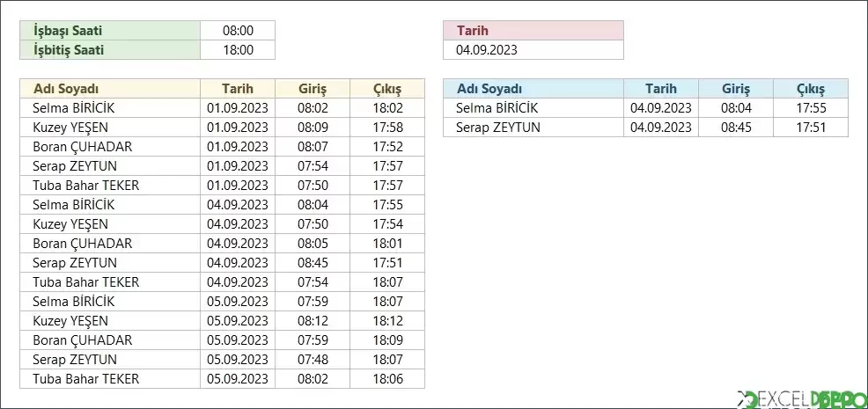The height and width of the screenshot is (409, 868).
Task: Select Boran ÇUHADAR name on 04.09.2023 row
Action: coord(110,244)
